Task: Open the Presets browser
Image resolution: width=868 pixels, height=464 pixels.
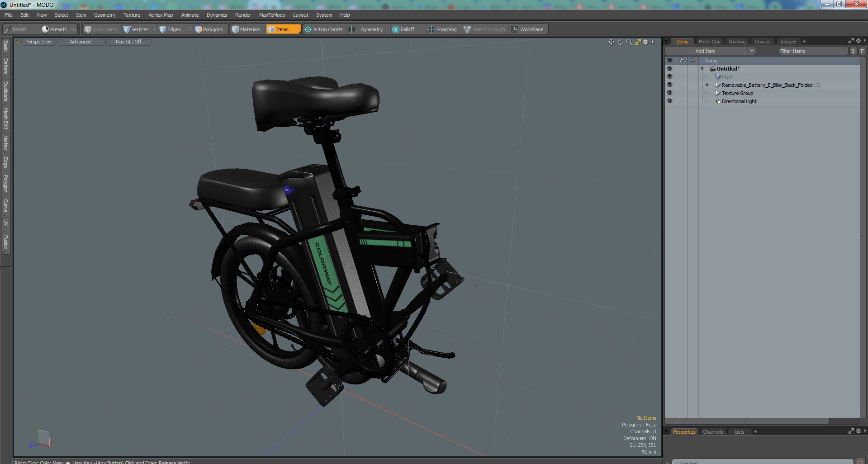Action: pyautogui.click(x=59, y=29)
